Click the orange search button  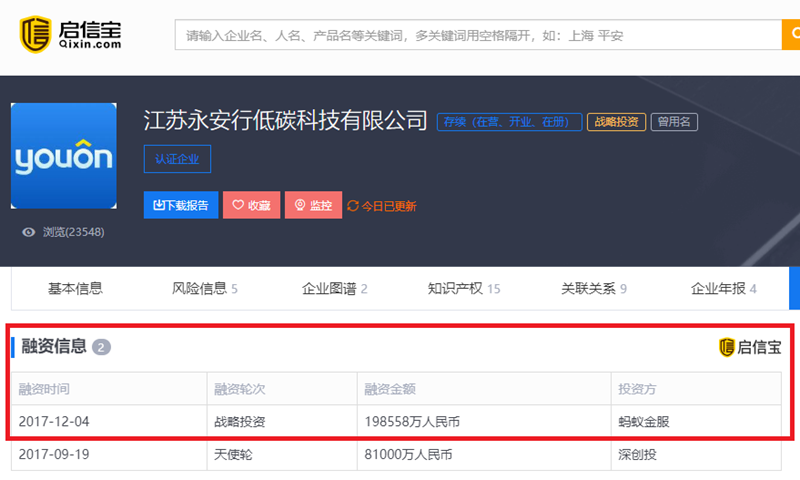tap(791, 34)
